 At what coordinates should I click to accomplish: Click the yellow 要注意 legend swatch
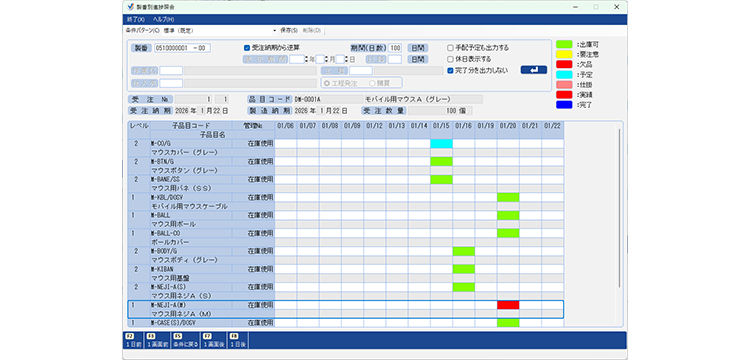tap(564, 55)
